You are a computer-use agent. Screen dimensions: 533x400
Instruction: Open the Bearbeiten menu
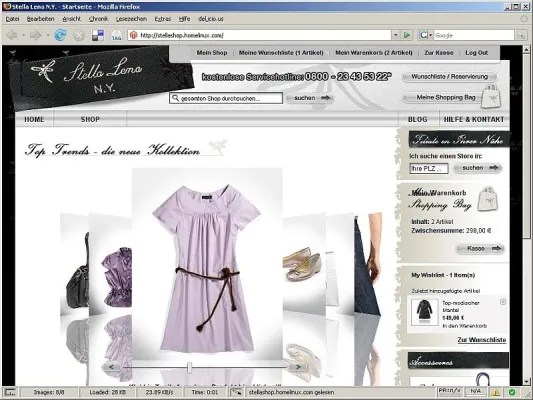click(x=40, y=19)
